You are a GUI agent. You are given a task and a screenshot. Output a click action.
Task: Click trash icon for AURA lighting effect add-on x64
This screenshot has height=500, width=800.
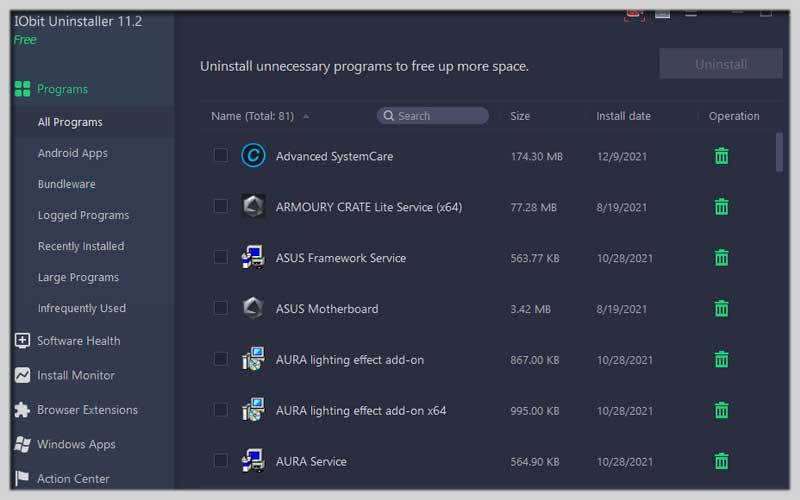(x=721, y=410)
